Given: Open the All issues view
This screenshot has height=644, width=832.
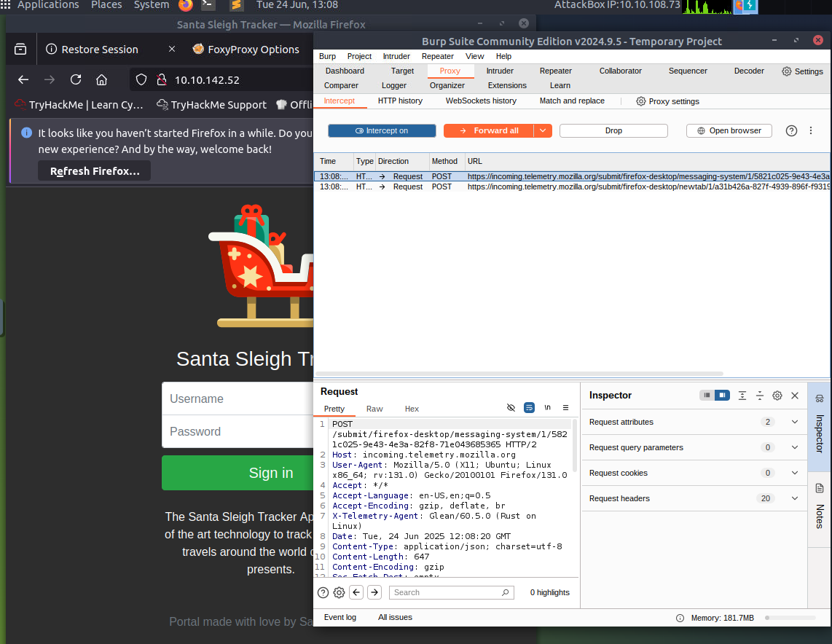Looking at the screenshot, I should (395, 617).
